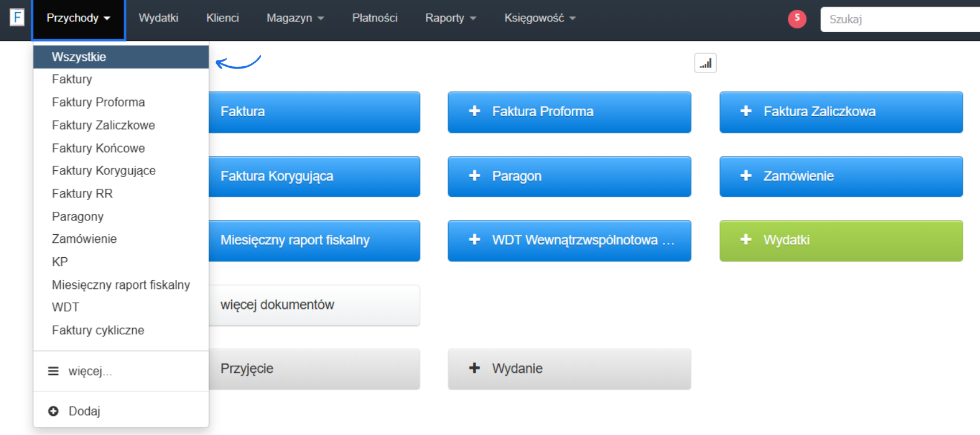Select Faktury Proforma from the menu
Viewport: 980px width, 435px height.
(x=98, y=102)
